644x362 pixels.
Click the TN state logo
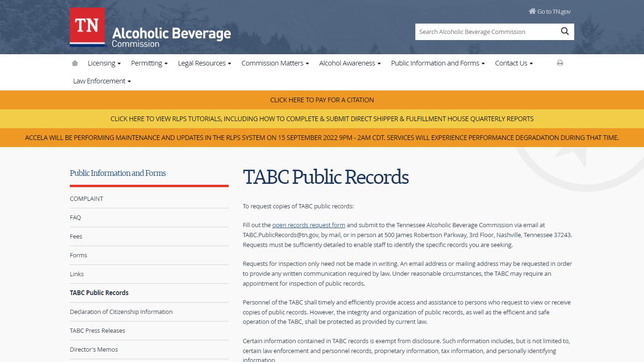[x=87, y=27]
